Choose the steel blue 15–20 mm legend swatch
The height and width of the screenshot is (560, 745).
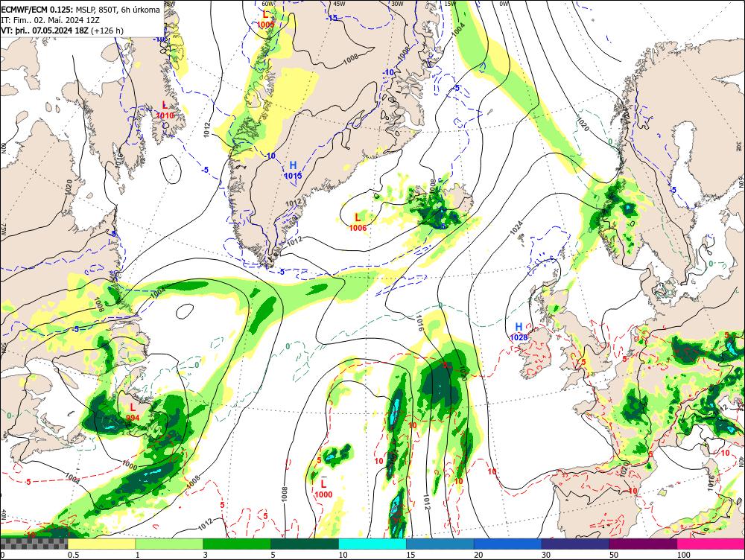pyautogui.click(x=440, y=544)
